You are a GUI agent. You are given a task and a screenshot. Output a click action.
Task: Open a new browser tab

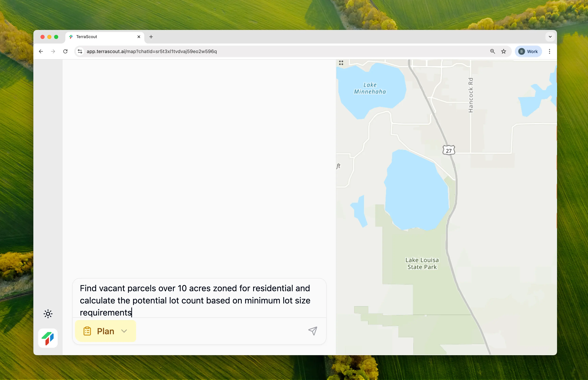pos(151,37)
